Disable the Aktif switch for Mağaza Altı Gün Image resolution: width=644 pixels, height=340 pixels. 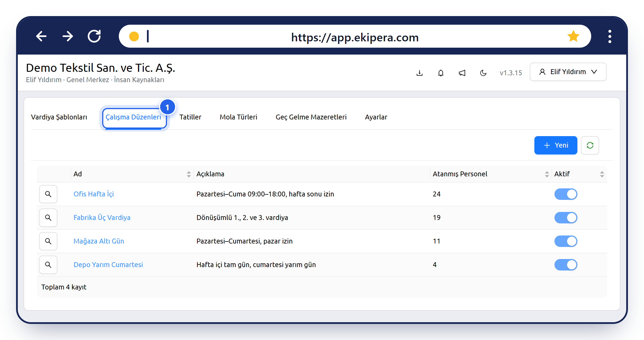point(566,241)
